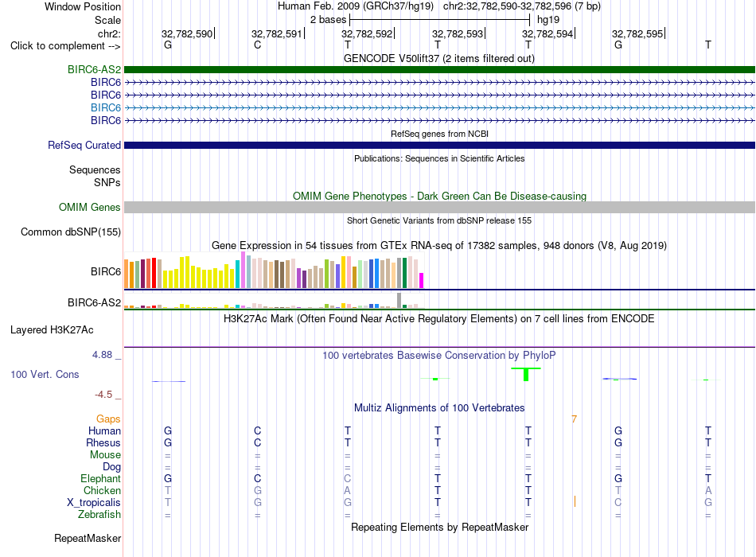Select the OMIM Genes track label

click(89, 208)
